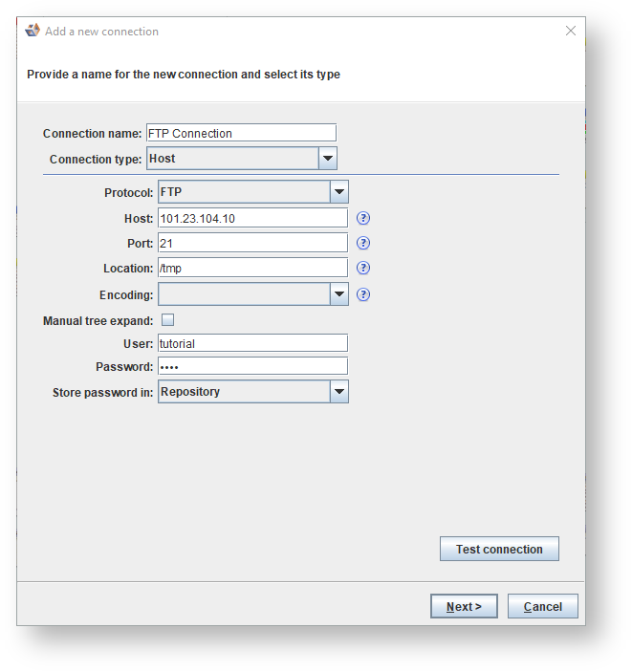Image resolution: width=632 pixels, height=672 pixels.
Task: Click the help icon beside Host field
Action: [x=363, y=219]
